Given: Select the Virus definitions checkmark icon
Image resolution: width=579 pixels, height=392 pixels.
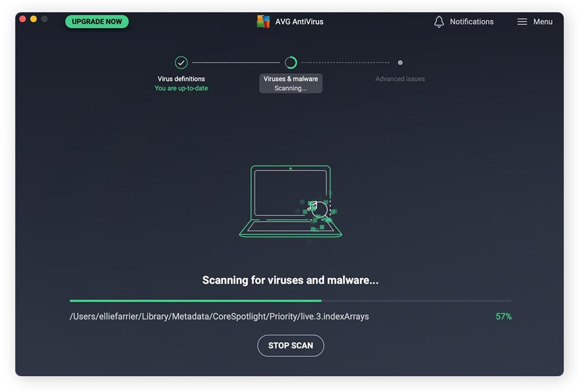Looking at the screenshot, I should [x=181, y=62].
